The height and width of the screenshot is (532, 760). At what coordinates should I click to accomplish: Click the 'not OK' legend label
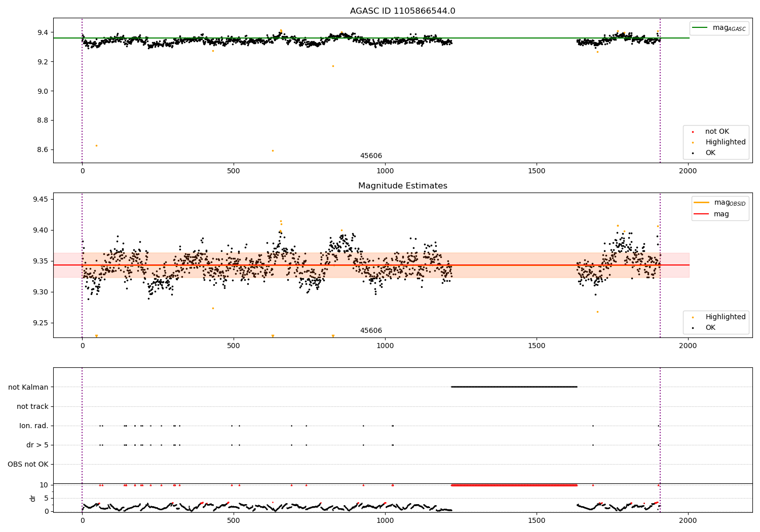[717, 132]
